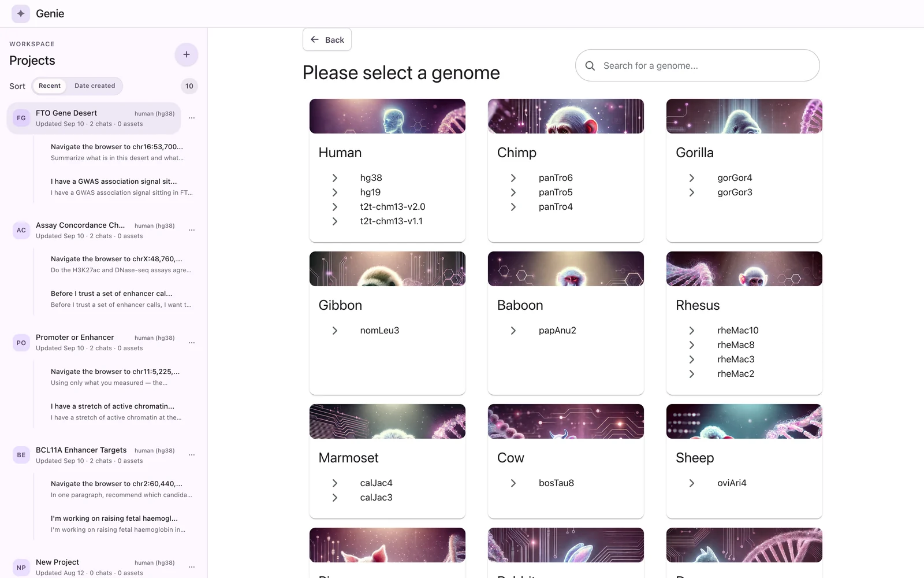Image resolution: width=924 pixels, height=578 pixels.
Task: Open chat 'Navigate the browser to chr16:53,700...'
Action: (117, 152)
